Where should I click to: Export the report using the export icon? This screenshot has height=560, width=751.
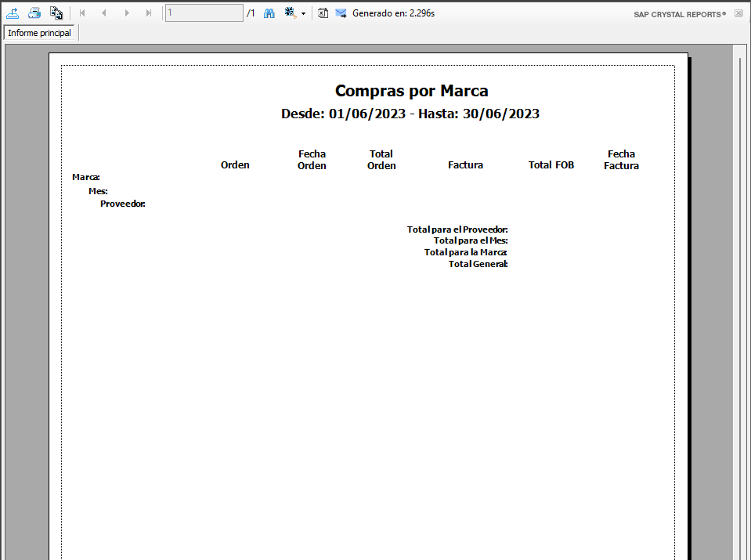coord(13,13)
